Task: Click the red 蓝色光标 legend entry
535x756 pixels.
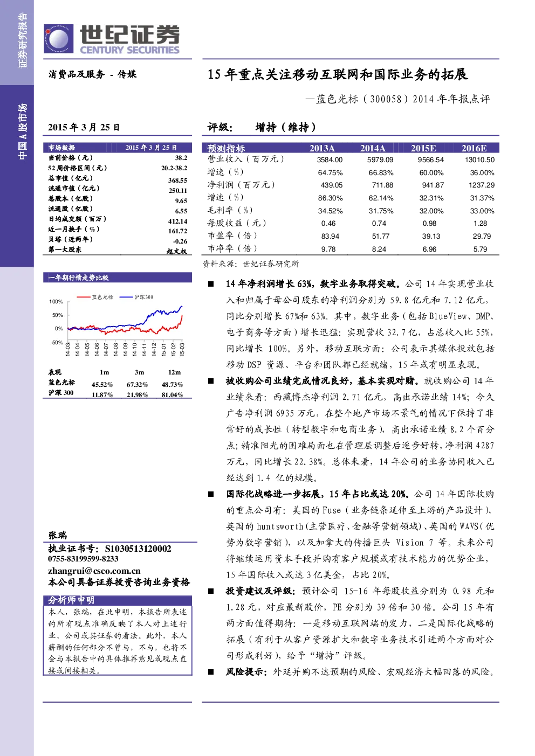Action: [x=95, y=297]
